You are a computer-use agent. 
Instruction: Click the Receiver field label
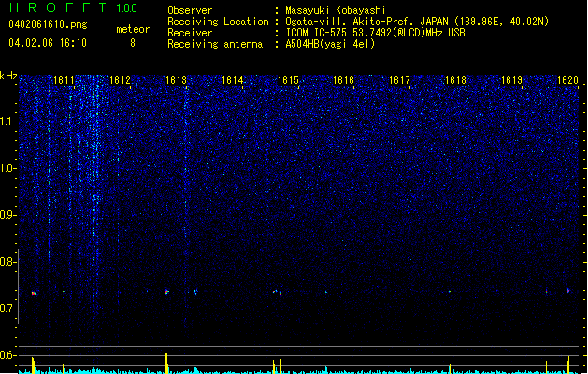tap(190, 33)
